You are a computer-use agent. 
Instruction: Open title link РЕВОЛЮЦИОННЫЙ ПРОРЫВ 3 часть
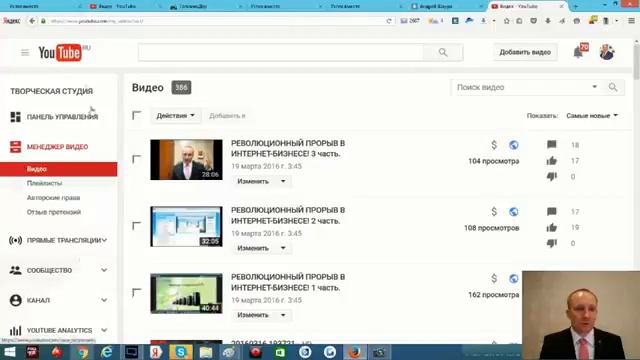pos(288,149)
